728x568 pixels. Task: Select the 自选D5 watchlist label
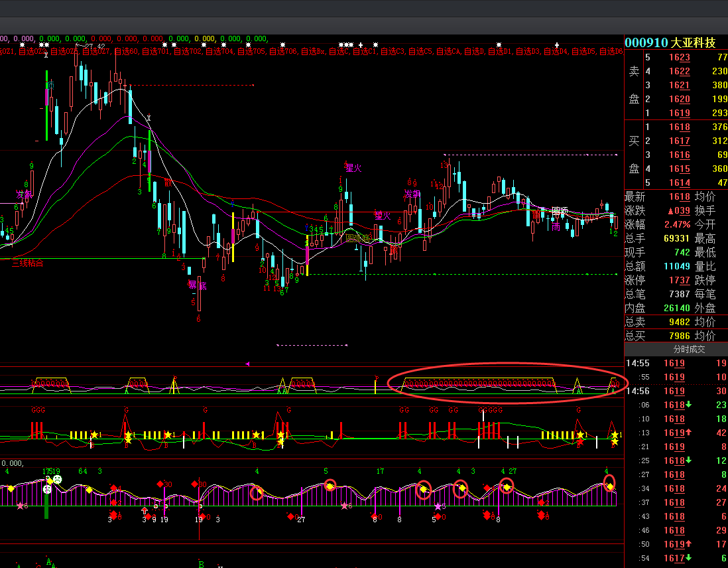pos(583,51)
